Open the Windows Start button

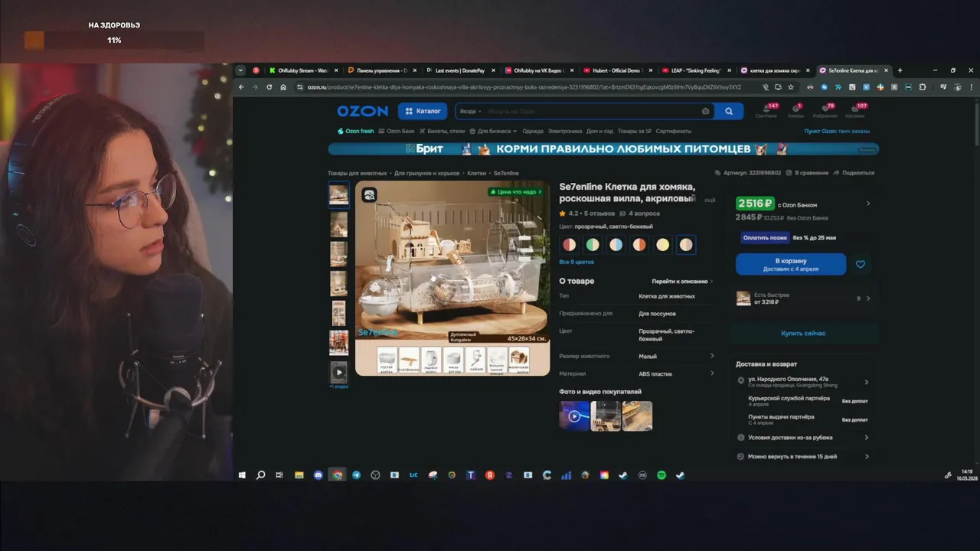(242, 475)
